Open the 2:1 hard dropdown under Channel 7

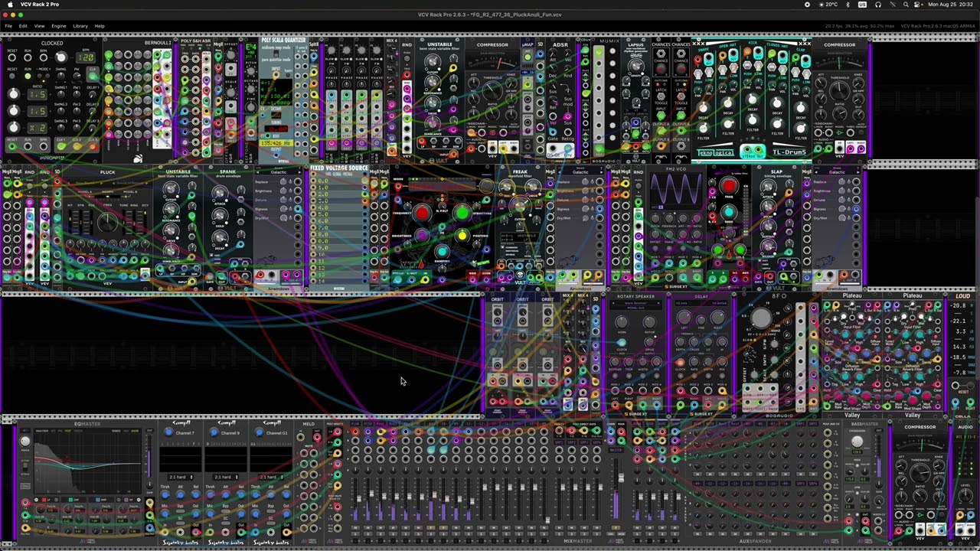180,477
